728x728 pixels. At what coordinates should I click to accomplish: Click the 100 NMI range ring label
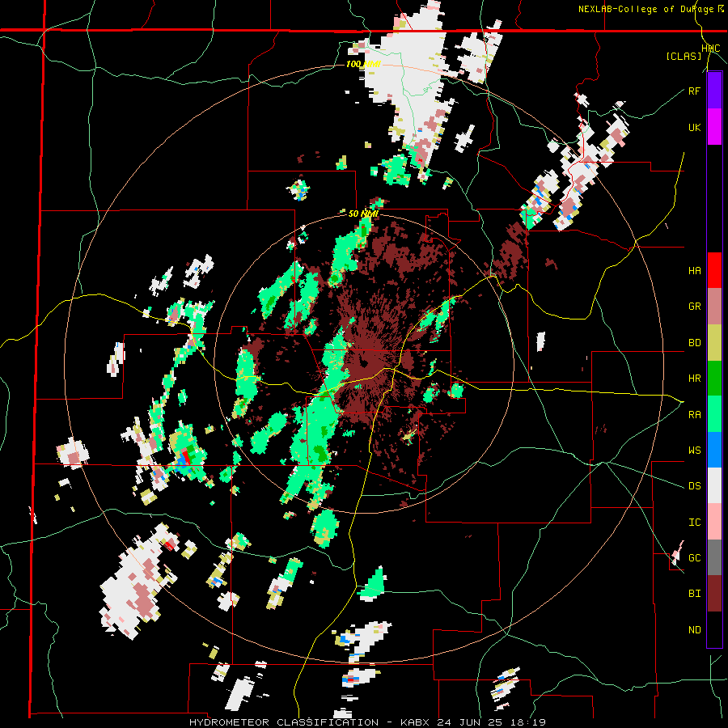363,64
